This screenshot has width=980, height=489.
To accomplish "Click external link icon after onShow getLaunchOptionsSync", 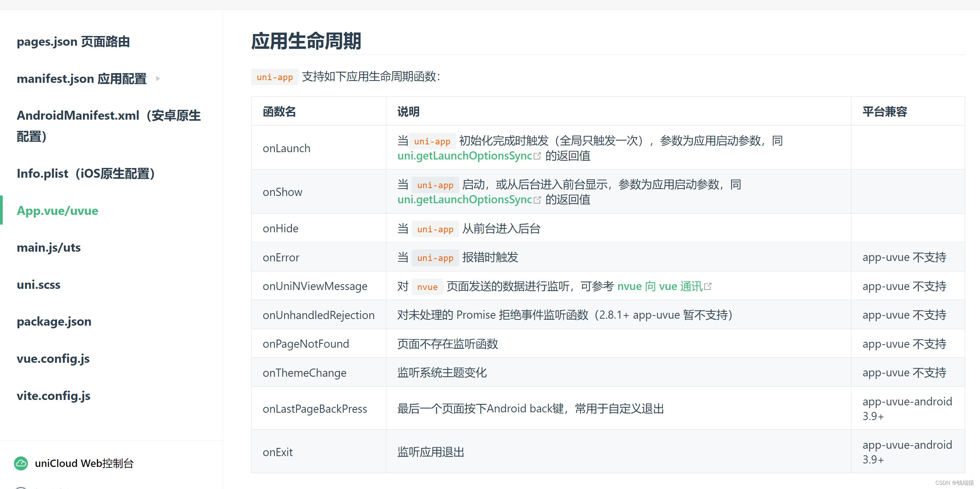I will coord(537,200).
